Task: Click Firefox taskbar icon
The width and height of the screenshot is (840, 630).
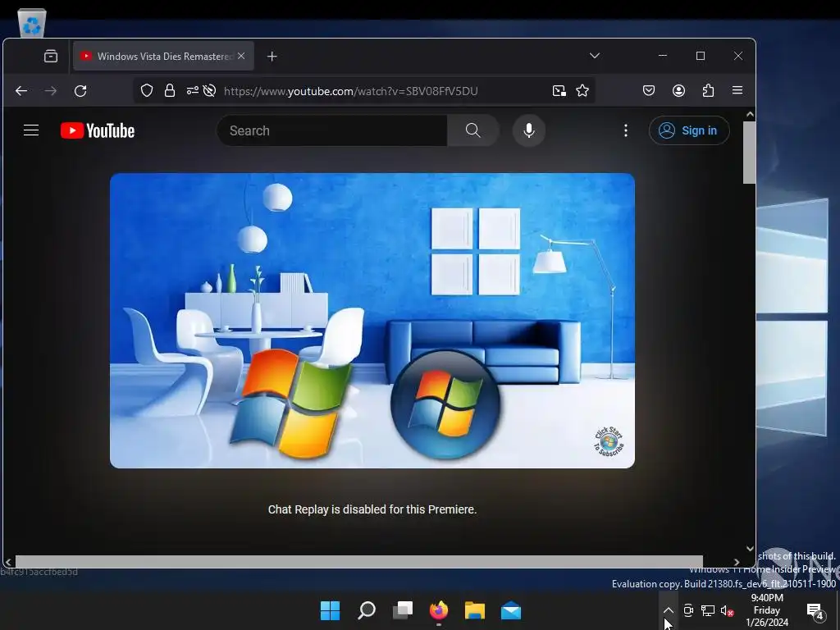Action: point(439,610)
